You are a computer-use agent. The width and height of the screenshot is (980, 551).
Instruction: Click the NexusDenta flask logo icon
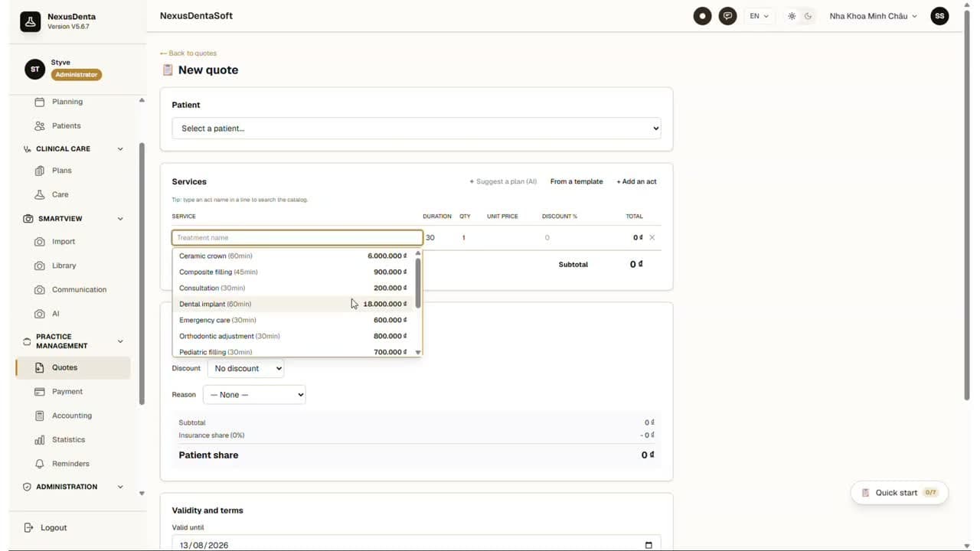[x=31, y=21]
